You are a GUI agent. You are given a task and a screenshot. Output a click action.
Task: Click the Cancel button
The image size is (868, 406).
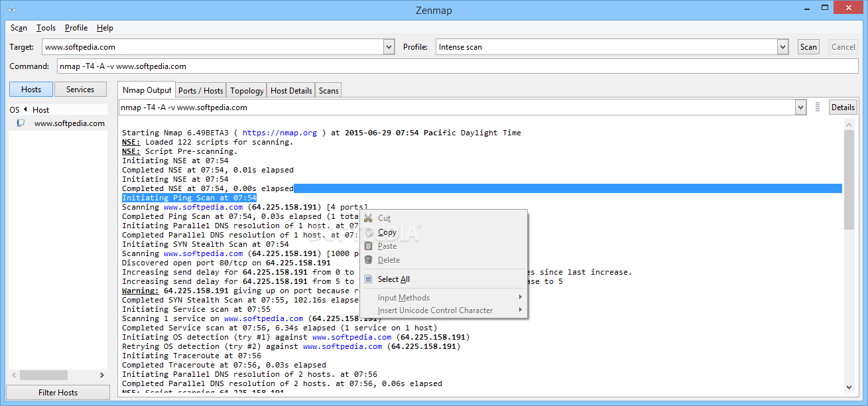pyautogui.click(x=843, y=47)
